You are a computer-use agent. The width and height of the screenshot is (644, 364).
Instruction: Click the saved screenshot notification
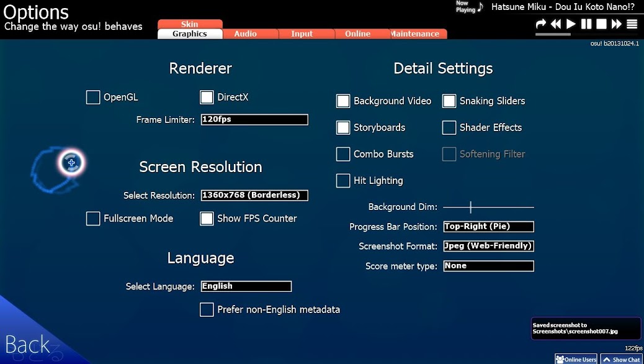click(586, 328)
